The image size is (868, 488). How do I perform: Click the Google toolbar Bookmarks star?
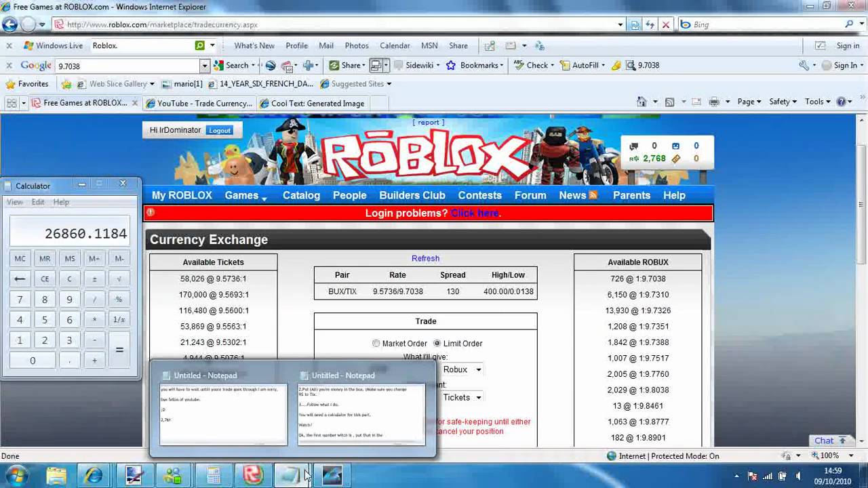[451, 66]
